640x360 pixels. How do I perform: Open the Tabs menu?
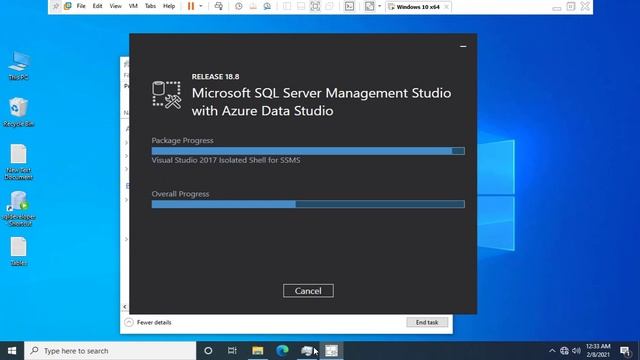[150, 6]
